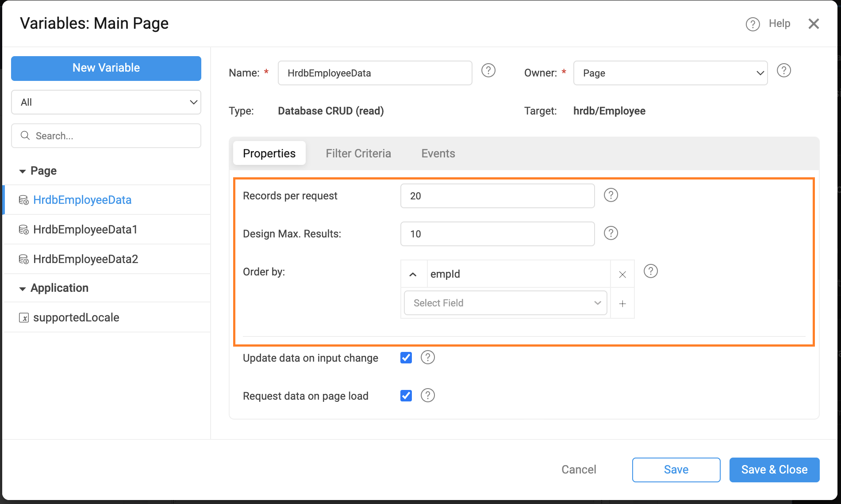Add another Order by field
This screenshot has height=504, width=841.
pyautogui.click(x=622, y=303)
